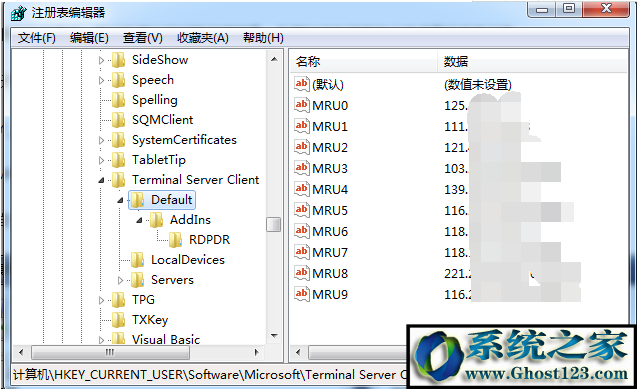The image size is (637, 389).
Task: Expand the TabletTip tree node
Action: coord(101,160)
